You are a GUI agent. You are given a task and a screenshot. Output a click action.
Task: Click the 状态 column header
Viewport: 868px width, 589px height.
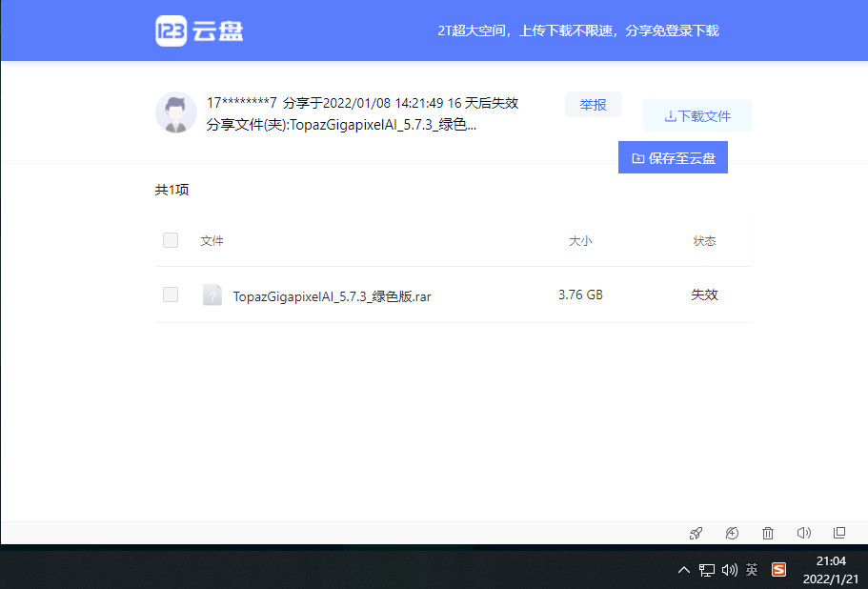[704, 241]
